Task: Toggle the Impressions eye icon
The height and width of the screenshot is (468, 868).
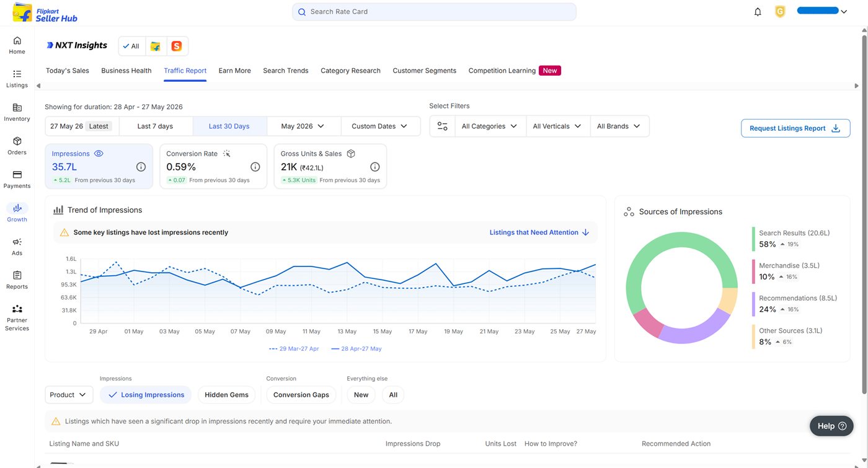Action: [x=99, y=154]
